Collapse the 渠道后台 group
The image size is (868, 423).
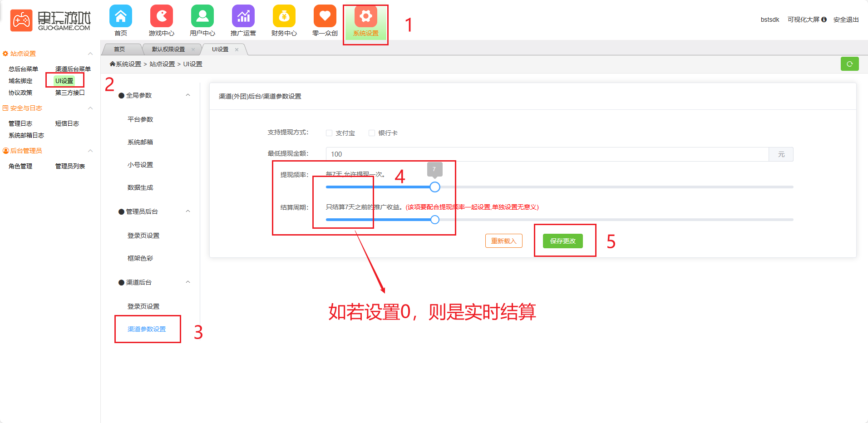click(x=188, y=282)
